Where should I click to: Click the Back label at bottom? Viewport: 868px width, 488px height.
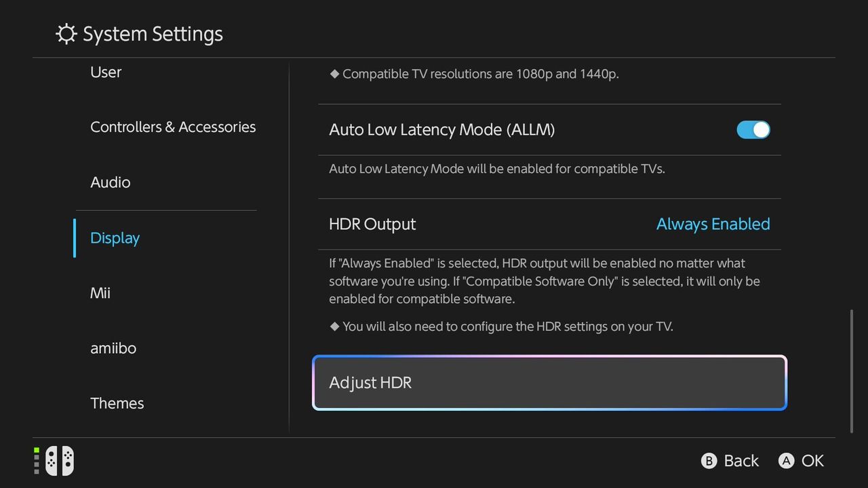click(x=741, y=461)
